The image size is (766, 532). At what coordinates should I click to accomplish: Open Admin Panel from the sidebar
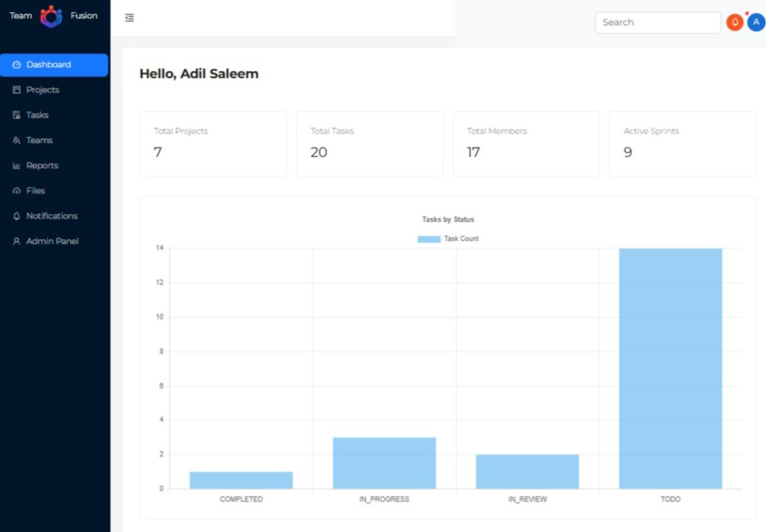(x=52, y=241)
